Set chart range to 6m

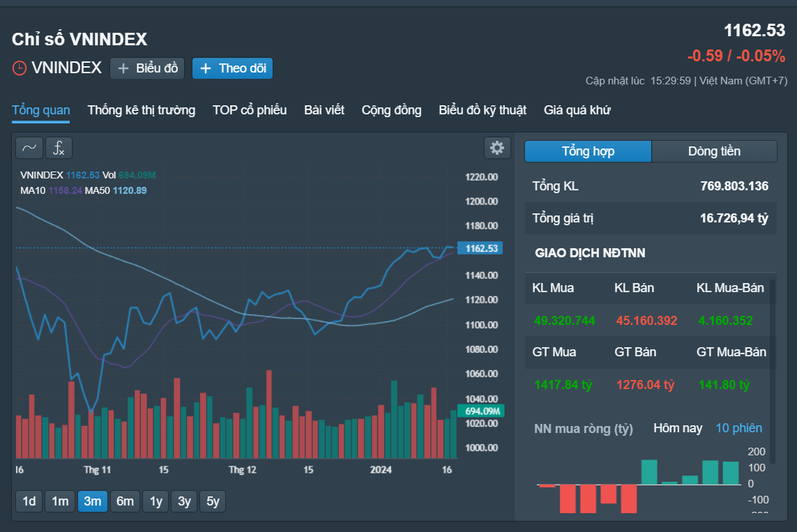[x=125, y=501]
